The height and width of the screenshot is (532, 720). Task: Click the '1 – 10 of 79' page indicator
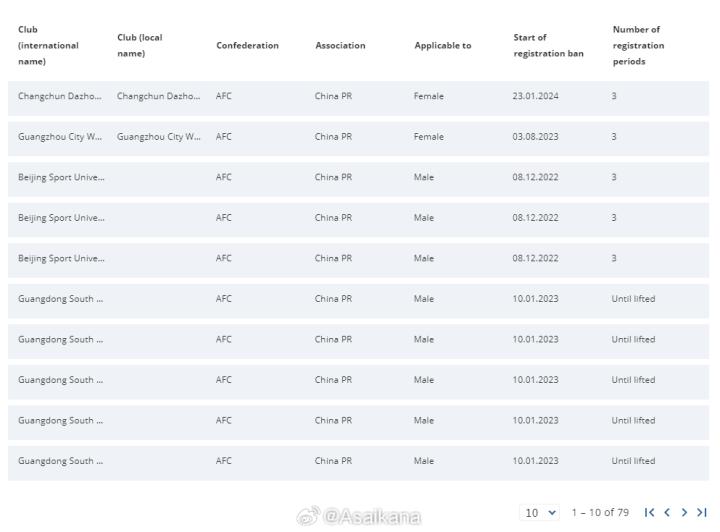(x=600, y=513)
